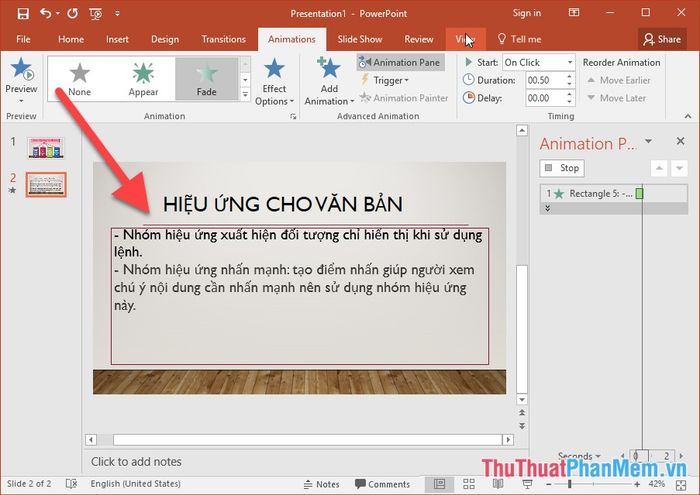Switch to the Insert tab
The image size is (700, 495).
click(117, 39)
